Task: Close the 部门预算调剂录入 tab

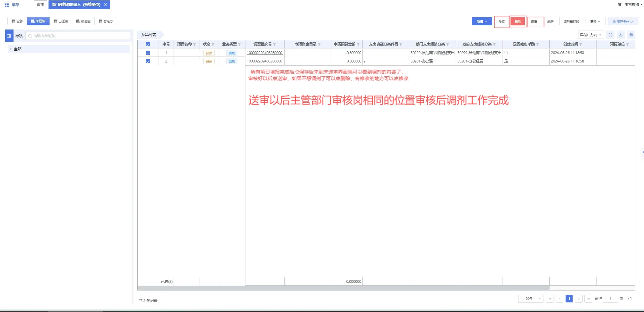Action: (105, 5)
